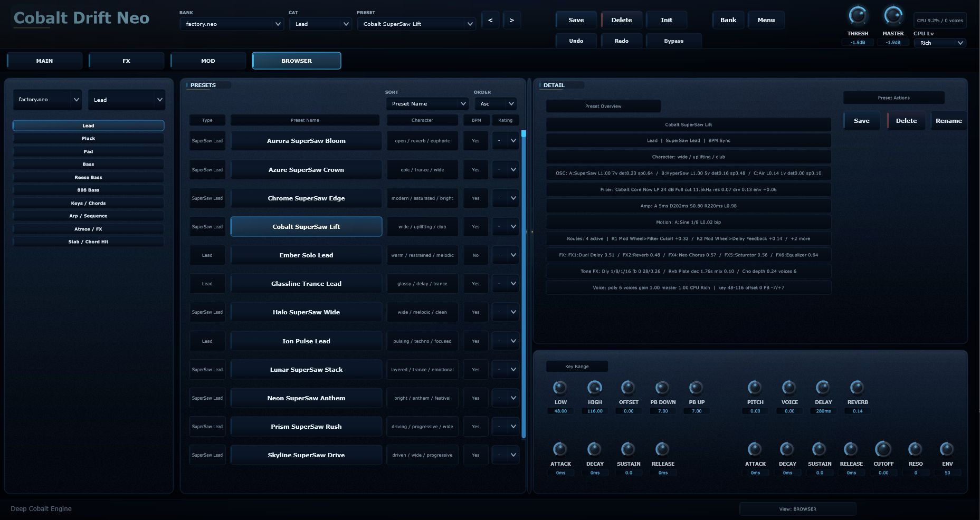
Task: Turn the VOICE knob
Action: 789,388
